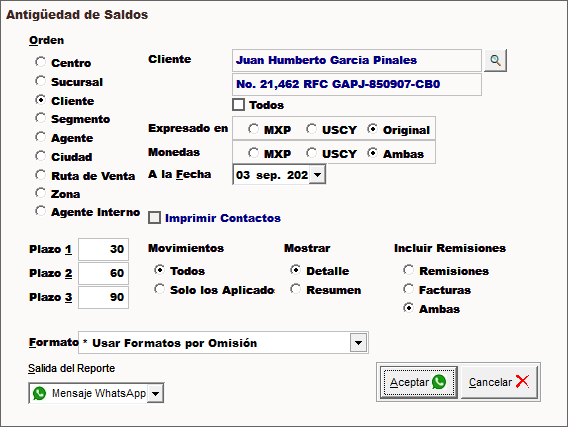Click the Plazo 3 value field
This screenshot has width=568, height=427.
pyautogui.click(x=104, y=297)
